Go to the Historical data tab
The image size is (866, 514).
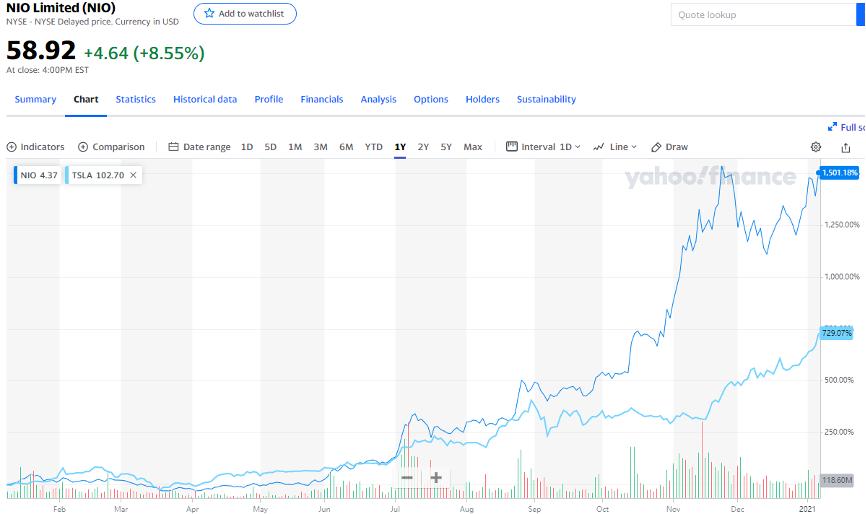[x=205, y=99]
